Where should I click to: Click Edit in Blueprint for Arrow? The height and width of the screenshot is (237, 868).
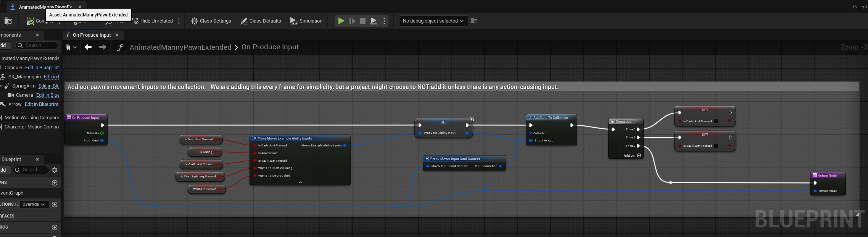[42, 104]
